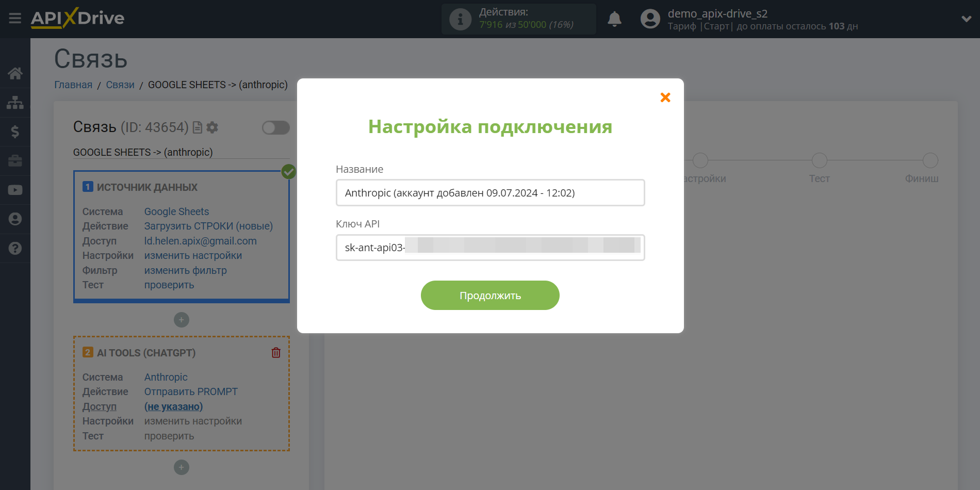Click source изменить настройки link

pos(193,255)
